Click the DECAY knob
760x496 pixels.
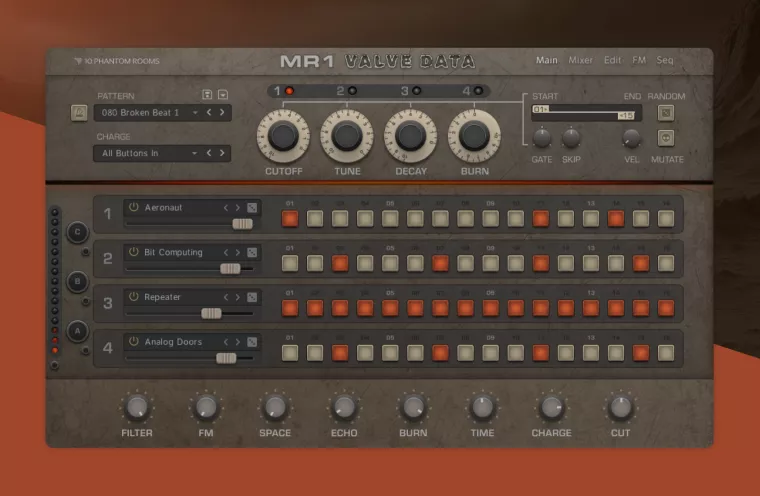pos(411,136)
